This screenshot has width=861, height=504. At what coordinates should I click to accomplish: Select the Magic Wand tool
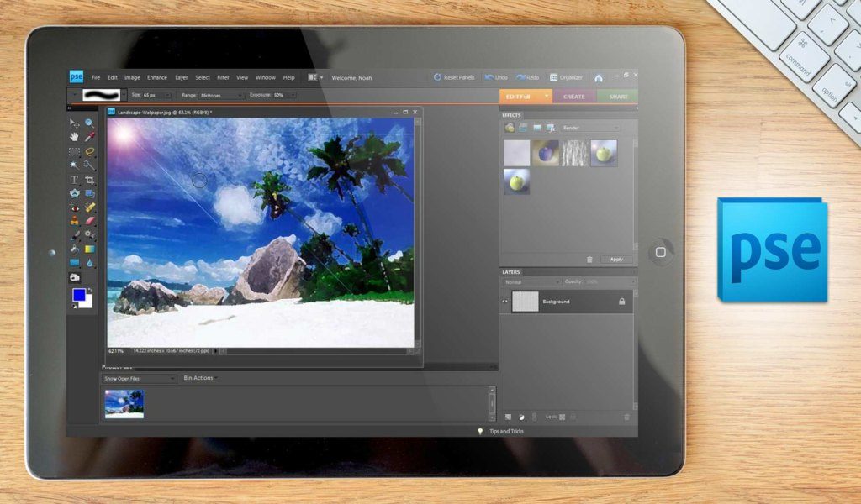74,165
